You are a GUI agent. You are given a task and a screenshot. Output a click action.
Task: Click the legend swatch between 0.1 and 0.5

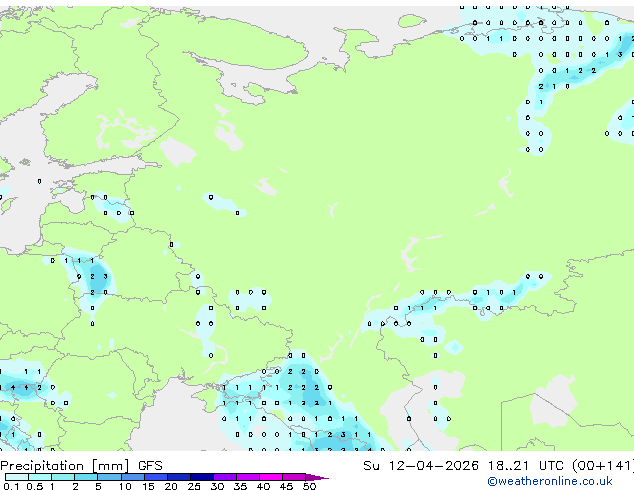coord(17,477)
